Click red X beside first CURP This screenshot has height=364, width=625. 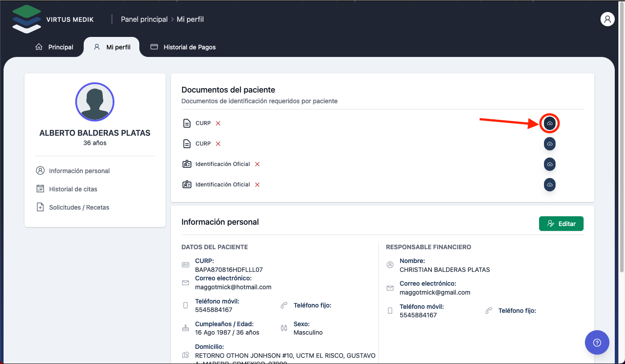[x=218, y=123]
